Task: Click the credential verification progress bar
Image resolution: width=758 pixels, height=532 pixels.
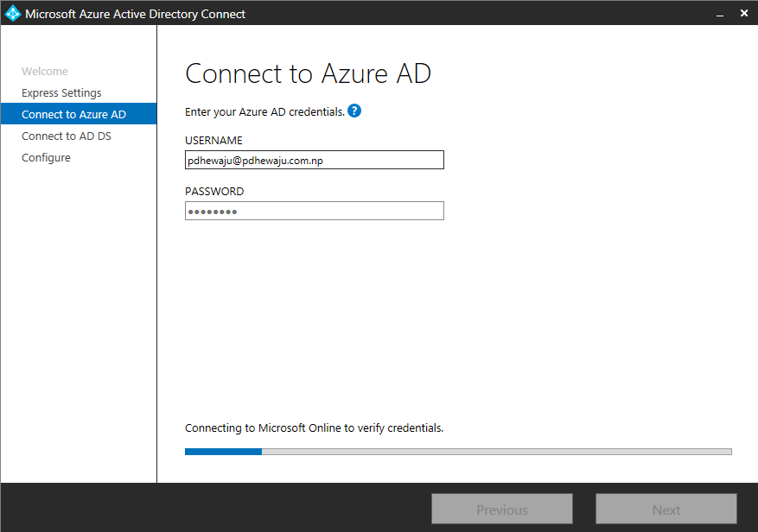Action: [458, 452]
